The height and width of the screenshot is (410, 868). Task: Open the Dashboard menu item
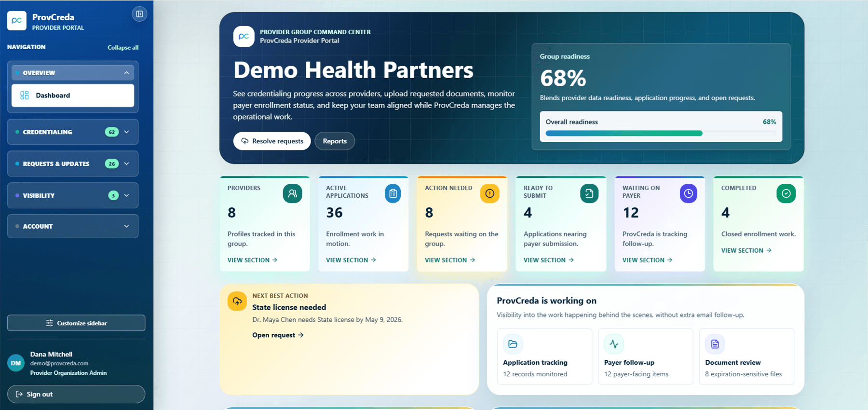(73, 96)
